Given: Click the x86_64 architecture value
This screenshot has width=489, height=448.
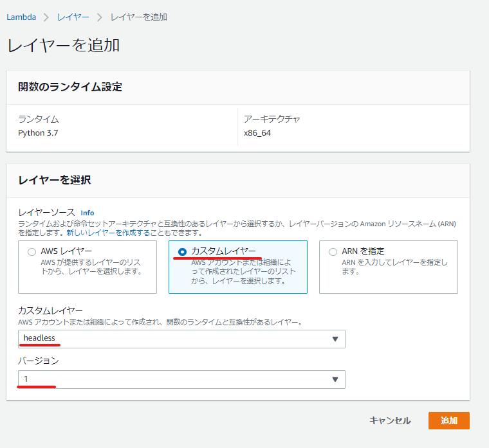Looking at the screenshot, I should click(257, 133).
